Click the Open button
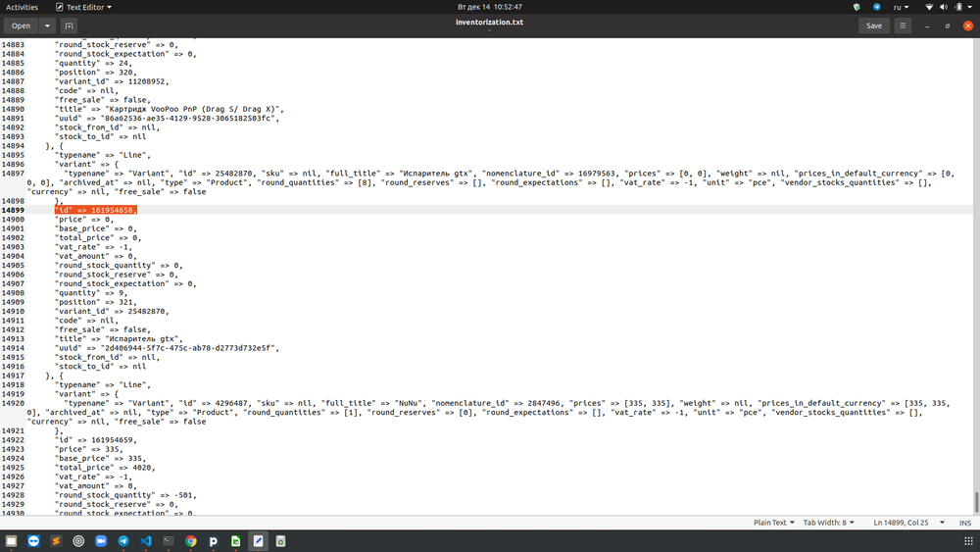 click(x=21, y=25)
